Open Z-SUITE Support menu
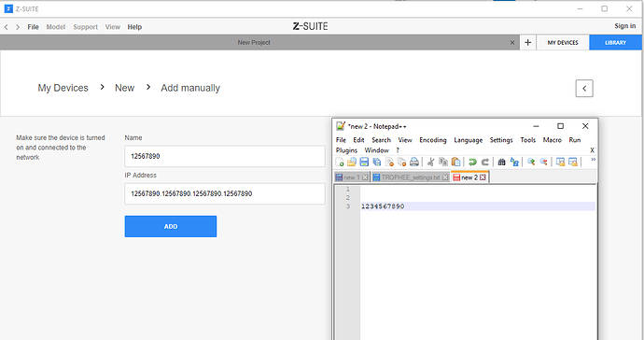The image size is (644, 340). pyautogui.click(x=86, y=27)
